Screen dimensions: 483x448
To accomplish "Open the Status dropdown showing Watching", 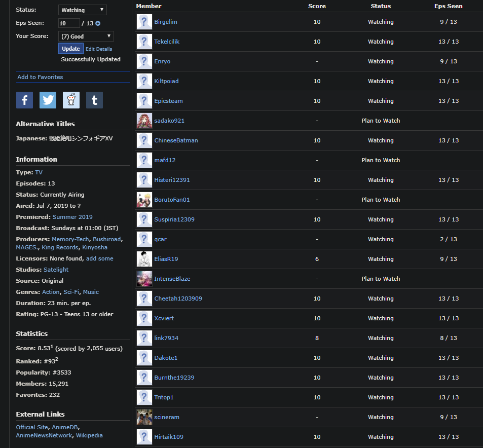I will pos(83,10).
